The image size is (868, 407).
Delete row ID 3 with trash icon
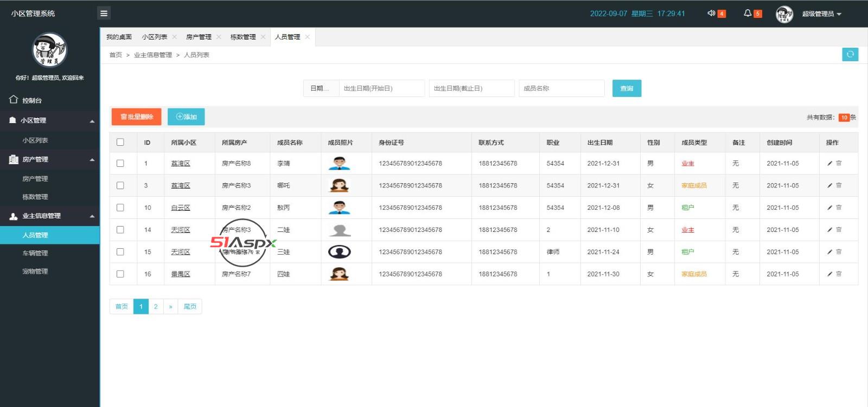pyautogui.click(x=839, y=185)
